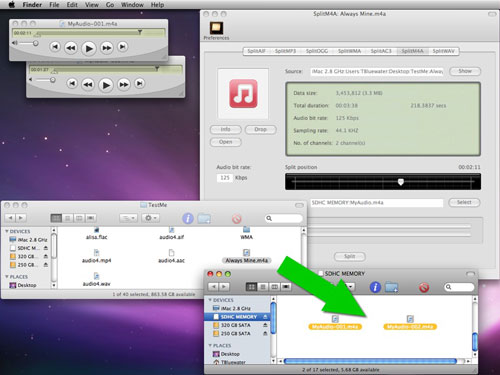Click Get Info icon in SDHC MEMORY window
This screenshot has width=500, height=375.
coord(375,287)
